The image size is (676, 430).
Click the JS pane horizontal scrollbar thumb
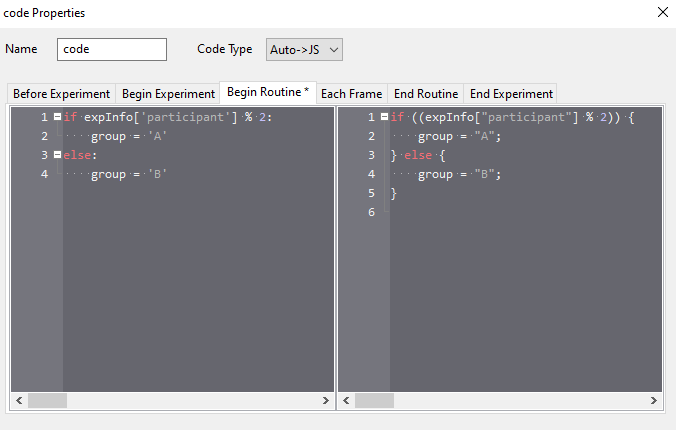coord(374,400)
